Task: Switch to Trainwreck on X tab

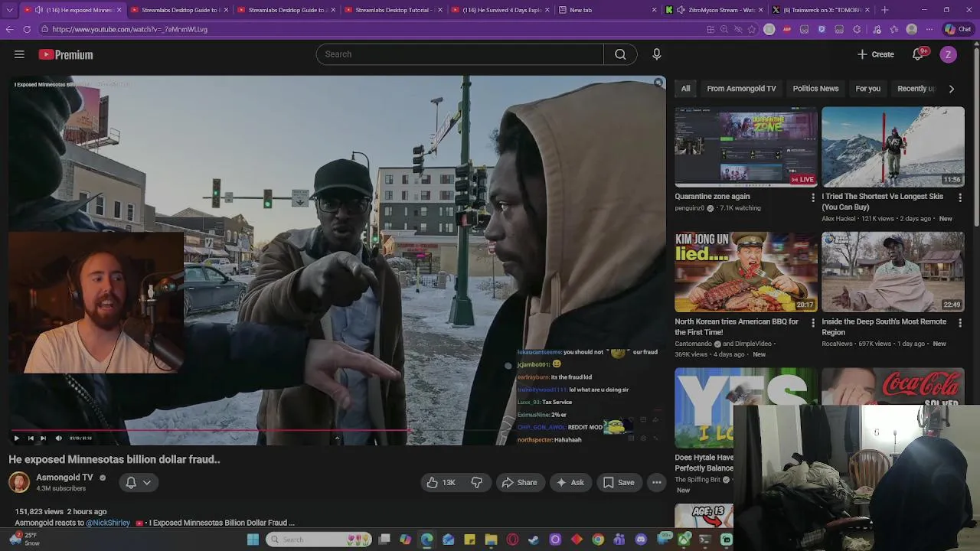Action: coord(821,10)
